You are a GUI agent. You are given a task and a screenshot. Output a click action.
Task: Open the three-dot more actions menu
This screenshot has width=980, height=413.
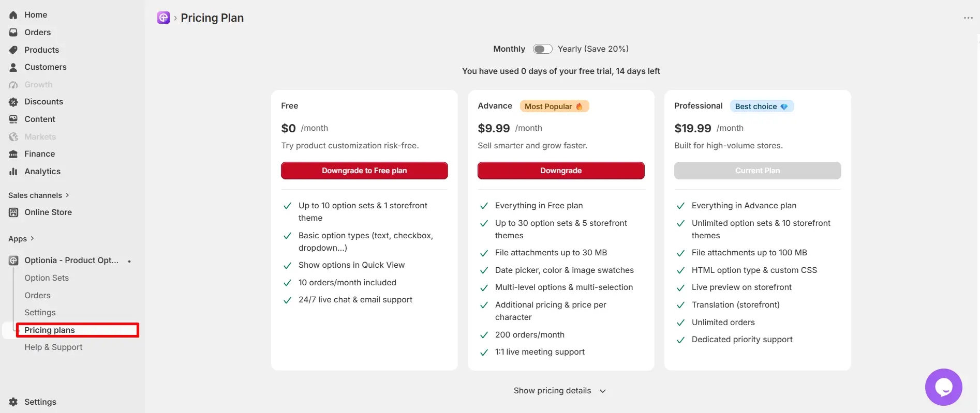[968, 18]
